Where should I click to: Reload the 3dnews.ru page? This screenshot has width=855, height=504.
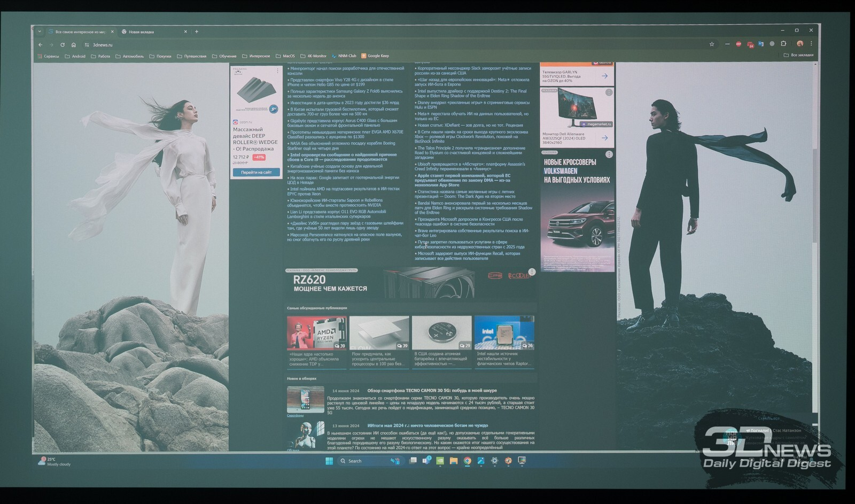click(x=63, y=45)
